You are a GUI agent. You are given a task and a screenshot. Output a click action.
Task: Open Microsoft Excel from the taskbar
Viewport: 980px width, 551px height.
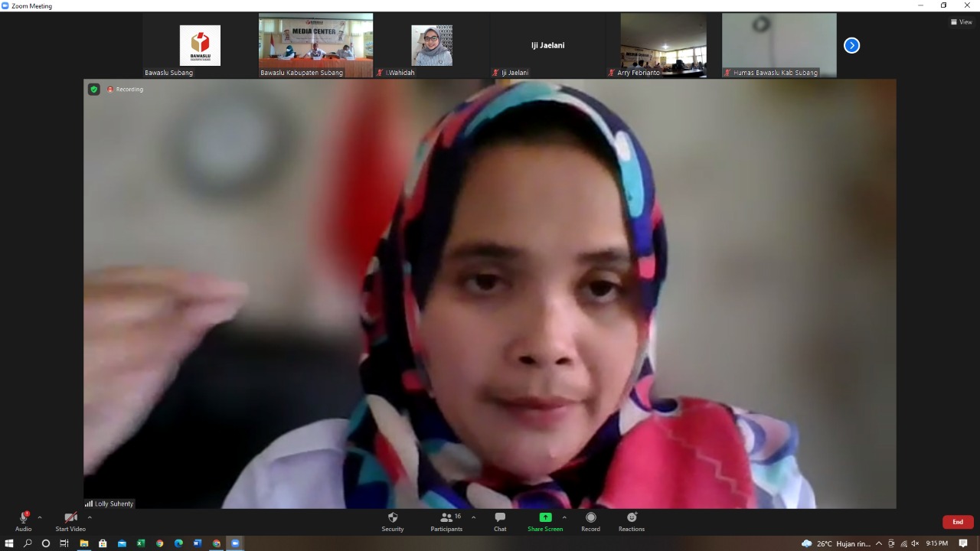click(x=141, y=543)
